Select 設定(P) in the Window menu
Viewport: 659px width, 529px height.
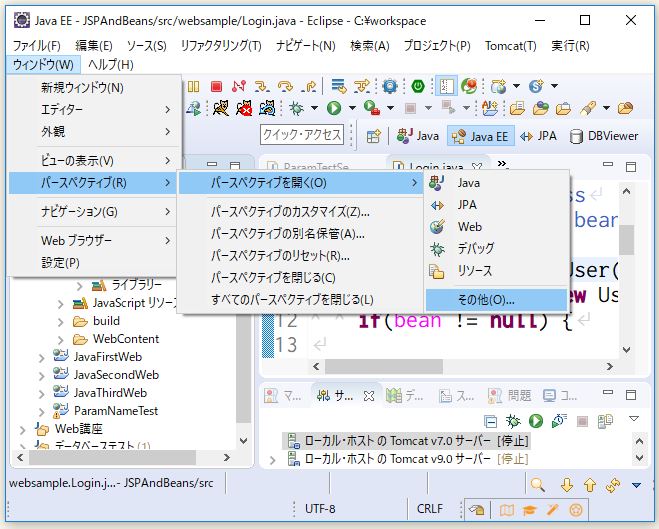[95, 263]
